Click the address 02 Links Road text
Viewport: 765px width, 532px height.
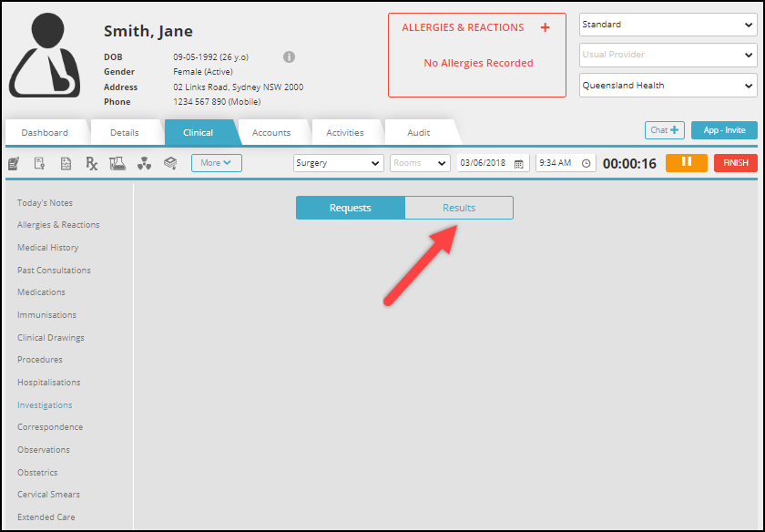click(x=238, y=87)
